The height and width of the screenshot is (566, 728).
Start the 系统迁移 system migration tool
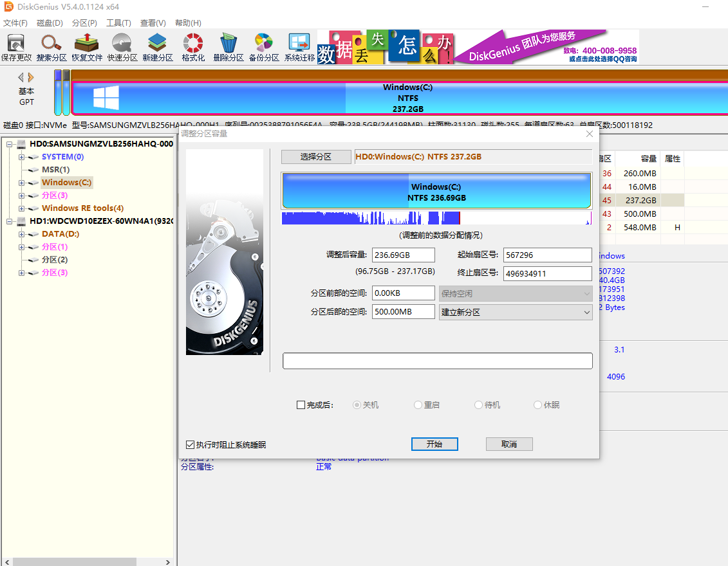point(299,48)
